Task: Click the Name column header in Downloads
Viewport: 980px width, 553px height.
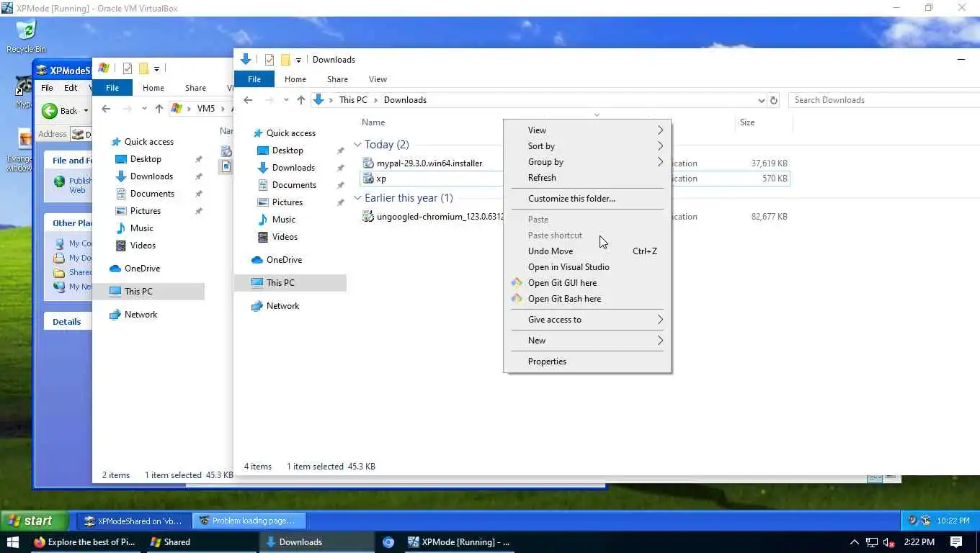Action: point(373,122)
